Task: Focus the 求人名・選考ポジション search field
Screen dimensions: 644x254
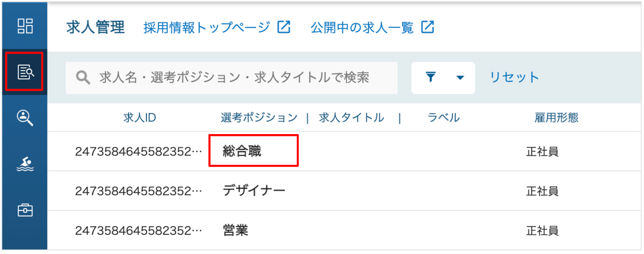Action: tap(231, 78)
